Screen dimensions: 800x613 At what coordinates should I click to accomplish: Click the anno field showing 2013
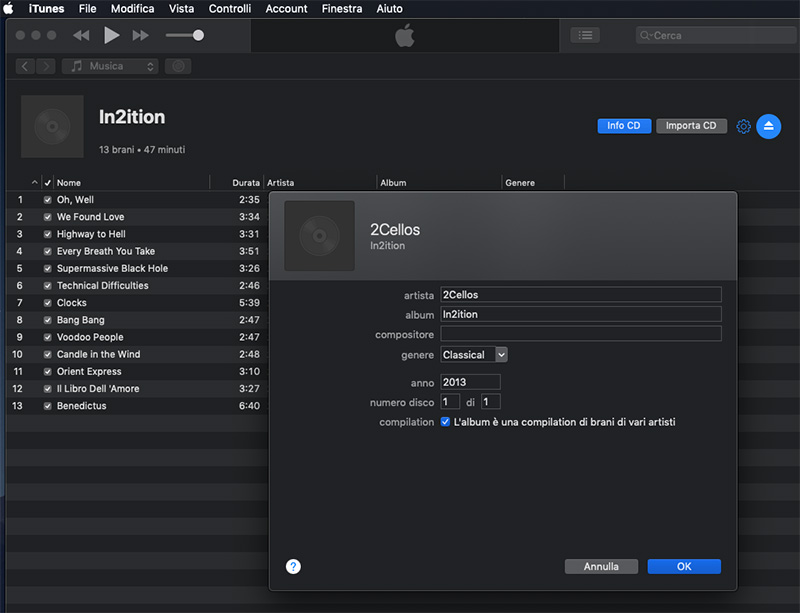pos(470,382)
